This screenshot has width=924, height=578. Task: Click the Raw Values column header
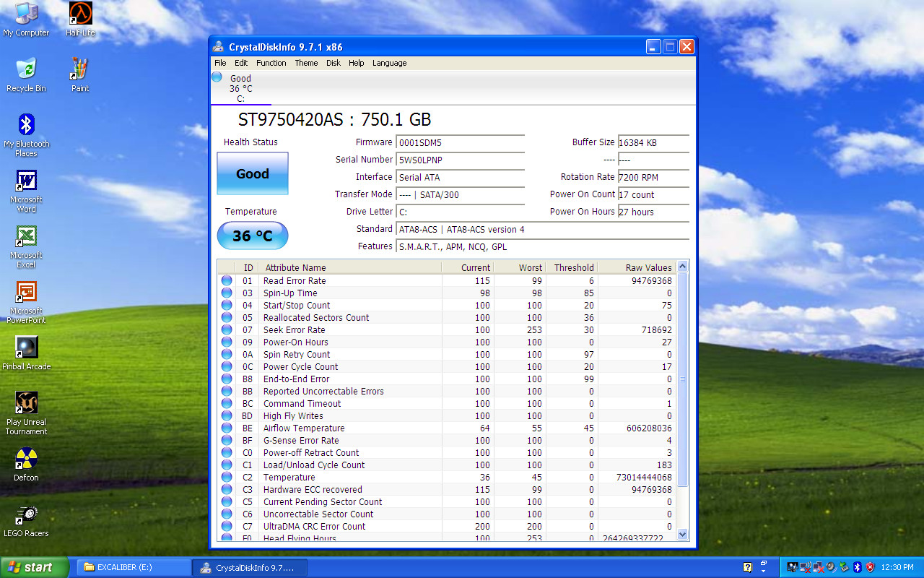(x=637, y=267)
